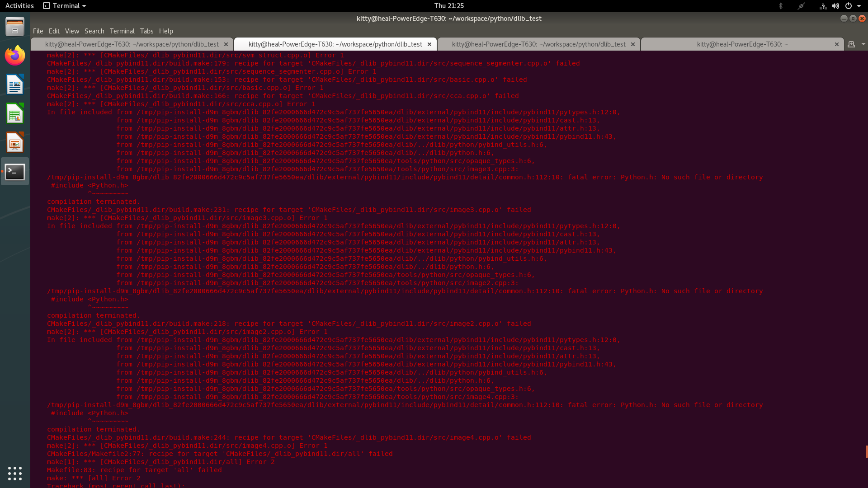Click 'CMakeFiles/Makefile2:77' recipe failed line
This screenshot has width=868, height=488.
[220, 454]
